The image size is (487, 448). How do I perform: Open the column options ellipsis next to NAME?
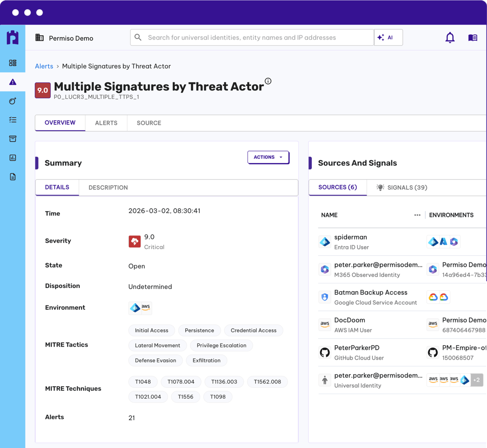(417, 215)
